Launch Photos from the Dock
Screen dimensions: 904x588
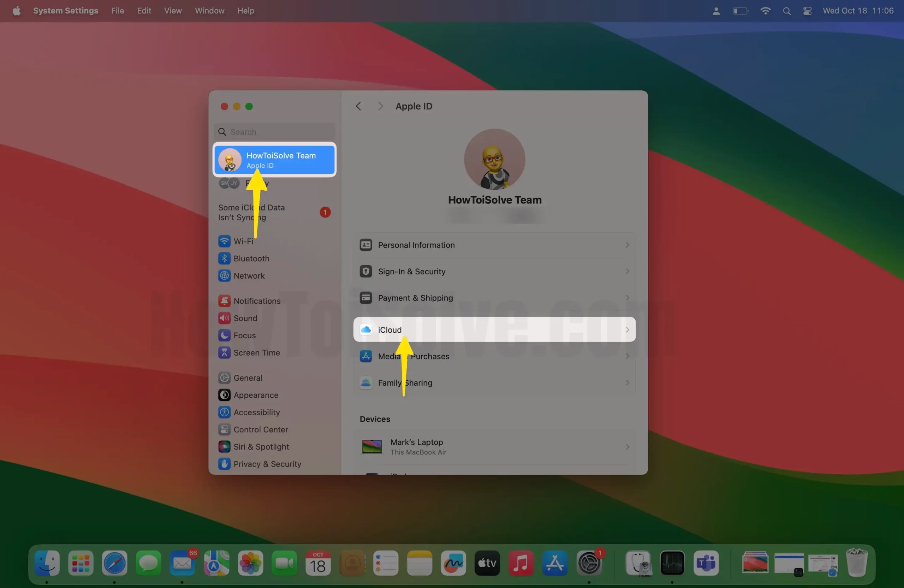(x=250, y=563)
